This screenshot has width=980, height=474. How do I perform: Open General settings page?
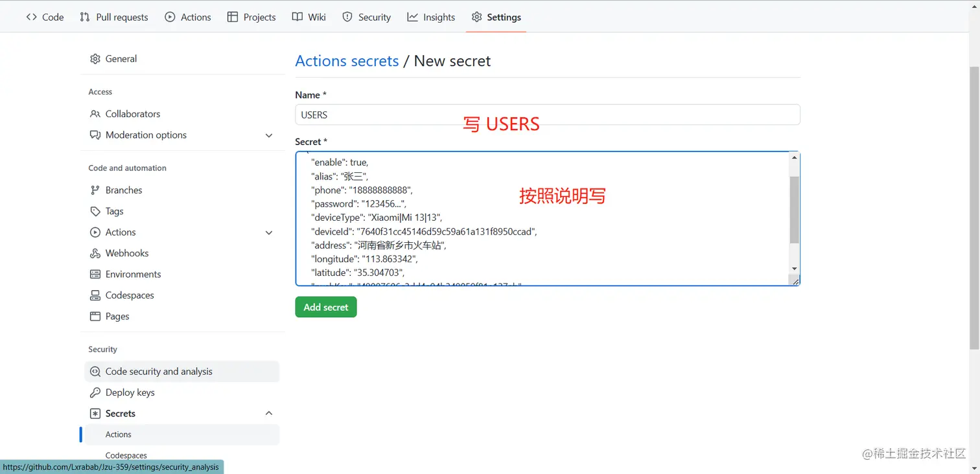pos(182,59)
